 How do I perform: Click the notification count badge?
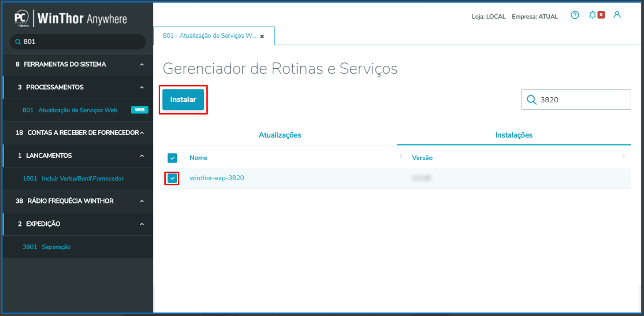click(x=601, y=15)
